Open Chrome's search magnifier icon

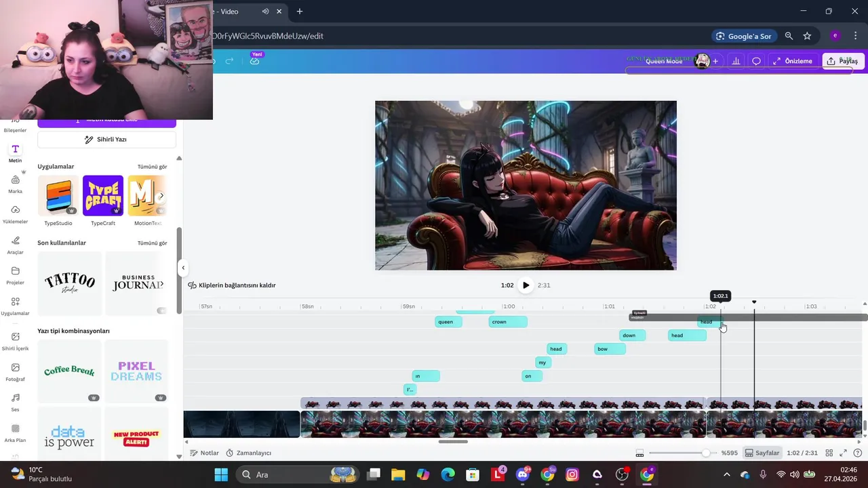click(789, 36)
